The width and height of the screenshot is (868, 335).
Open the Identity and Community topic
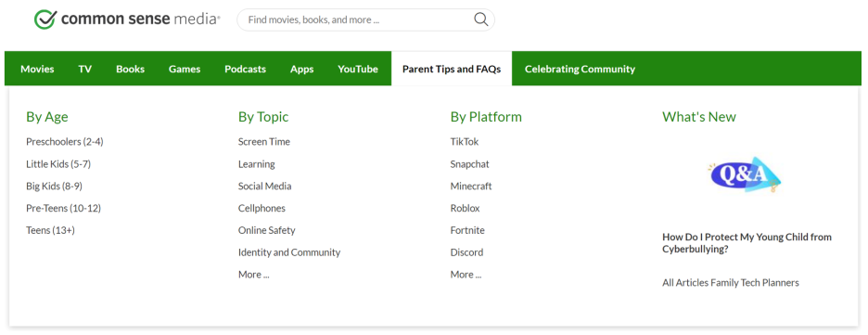[289, 252]
